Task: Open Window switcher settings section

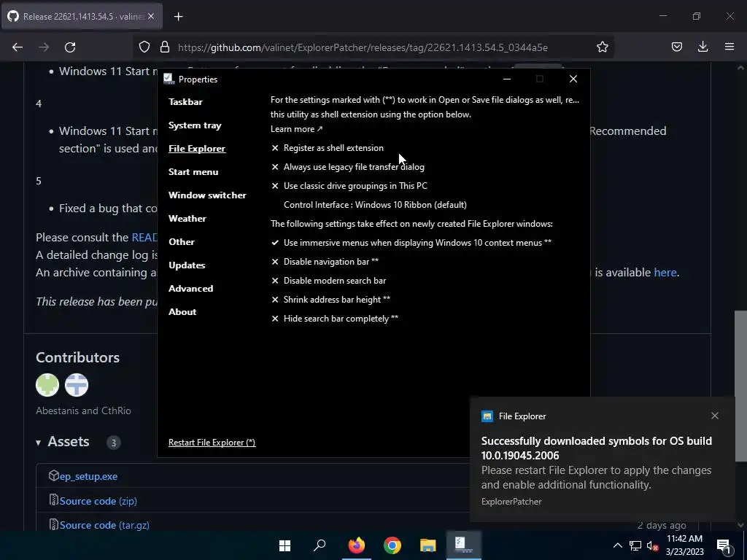Action: [207, 195]
